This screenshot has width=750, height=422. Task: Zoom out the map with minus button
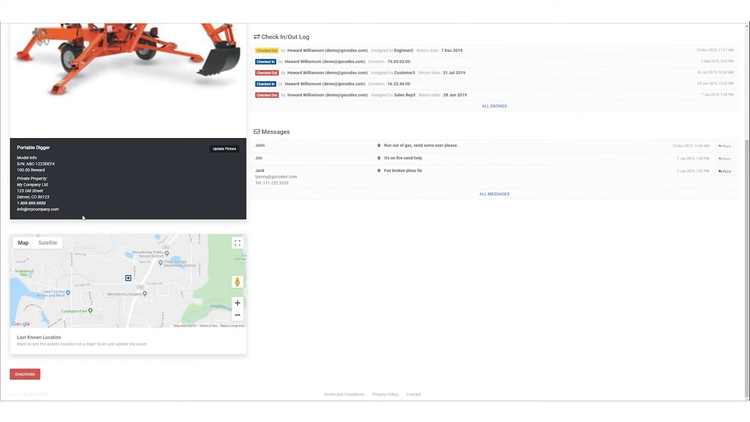pyautogui.click(x=237, y=315)
